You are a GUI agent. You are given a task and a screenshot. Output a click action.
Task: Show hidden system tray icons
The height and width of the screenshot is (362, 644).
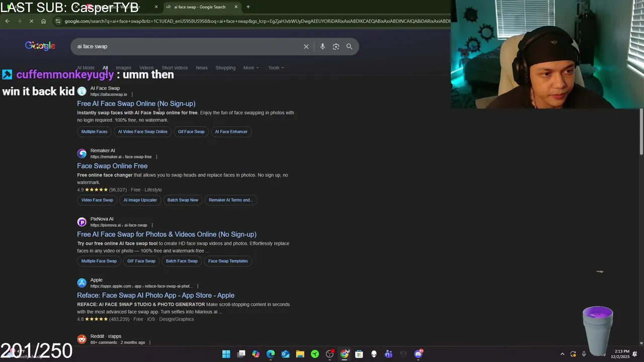click(x=562, y=354)
